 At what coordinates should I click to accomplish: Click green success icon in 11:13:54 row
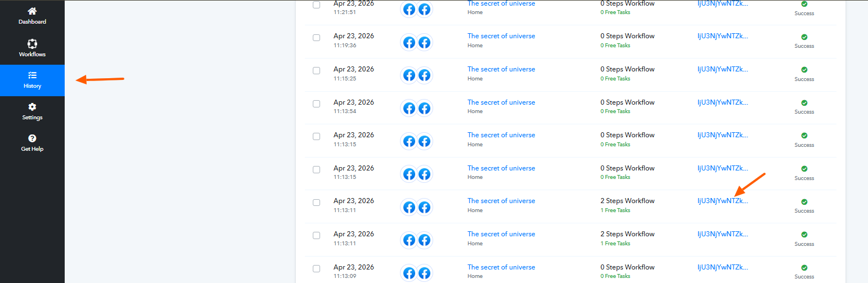(804, 103)
